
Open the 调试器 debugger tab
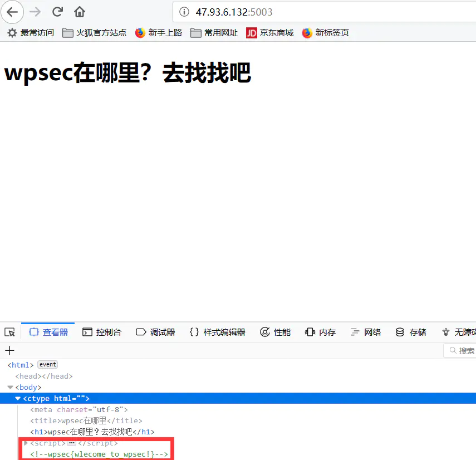click(x=155, y=332)
